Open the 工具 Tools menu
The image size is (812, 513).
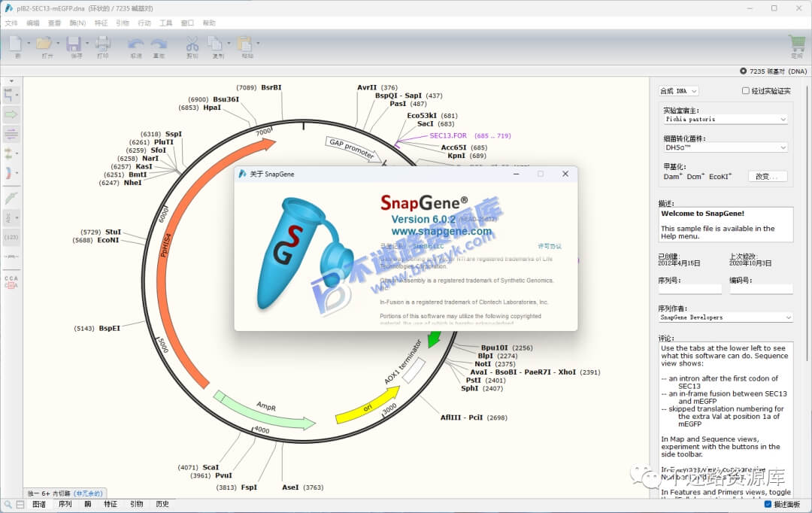point(165,23)
